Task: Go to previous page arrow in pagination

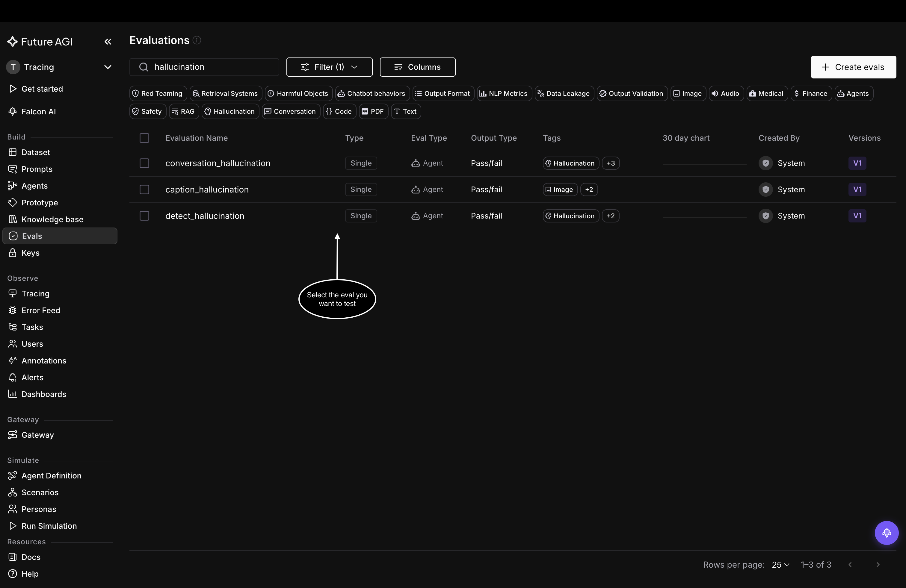Action: (850, 564)
